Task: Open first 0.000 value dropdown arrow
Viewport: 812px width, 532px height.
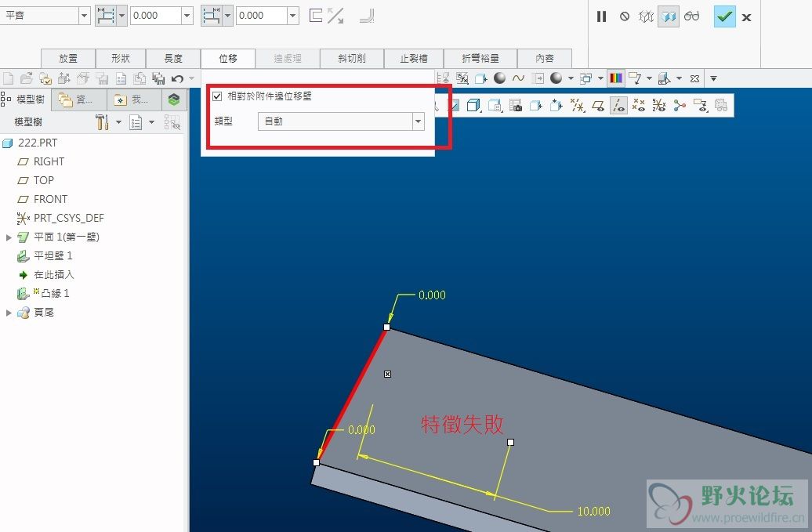Action: pos(187,16)
